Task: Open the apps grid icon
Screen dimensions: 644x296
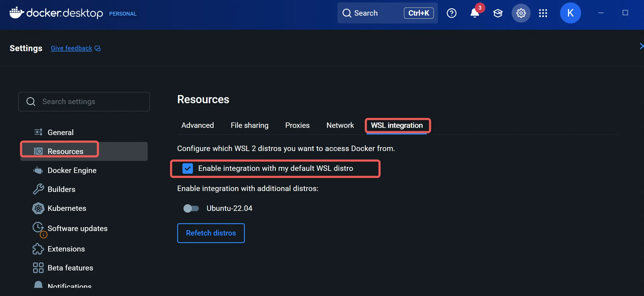Action: click(543, 13)
